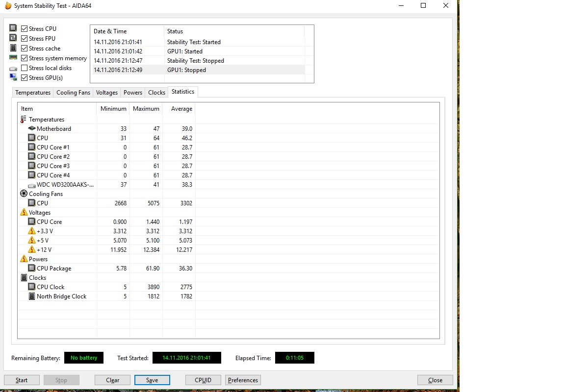Switch to the Temperatures tab
Viewport: 565px width, 392px height.
(33, 93)
